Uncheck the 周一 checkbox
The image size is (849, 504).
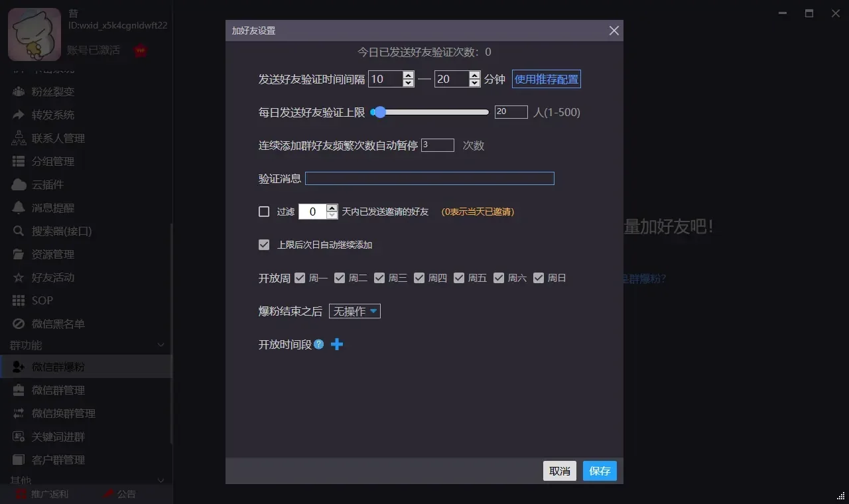[x=300, y=278]
